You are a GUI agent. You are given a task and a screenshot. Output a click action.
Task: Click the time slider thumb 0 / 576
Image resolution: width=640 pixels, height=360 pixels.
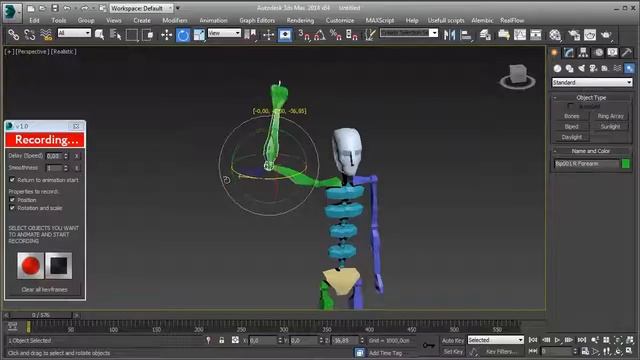(x=41, y=315)
